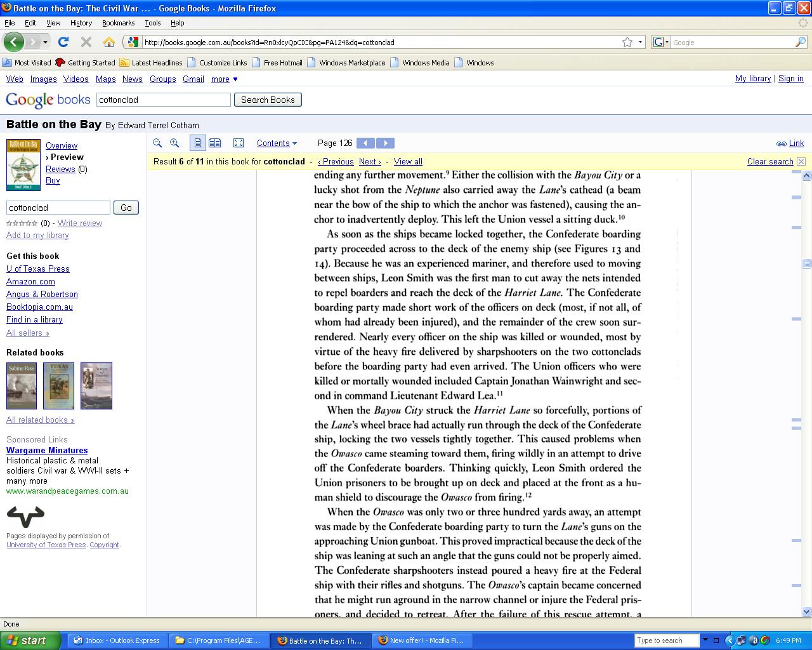This screenshot has width=812, height=650.
Task: Click the zoom in magnifier icon
Action: (x=174, y=143)
